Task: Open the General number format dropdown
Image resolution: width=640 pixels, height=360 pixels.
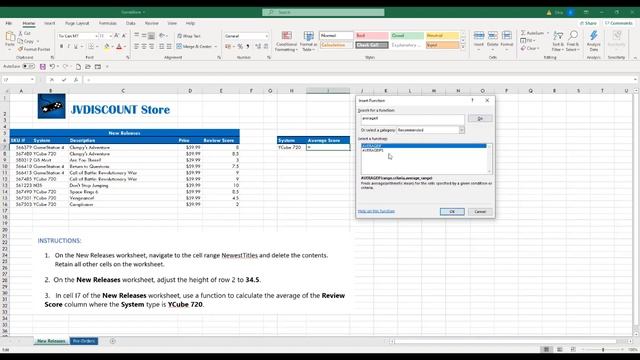Action: [x=267, y=36]
